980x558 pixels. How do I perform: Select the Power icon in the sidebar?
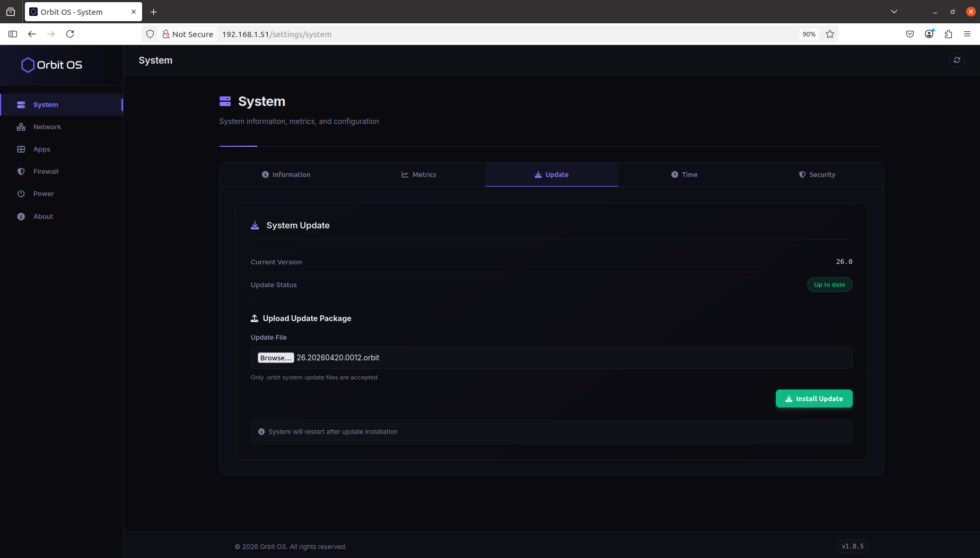[x=21, y=193]
